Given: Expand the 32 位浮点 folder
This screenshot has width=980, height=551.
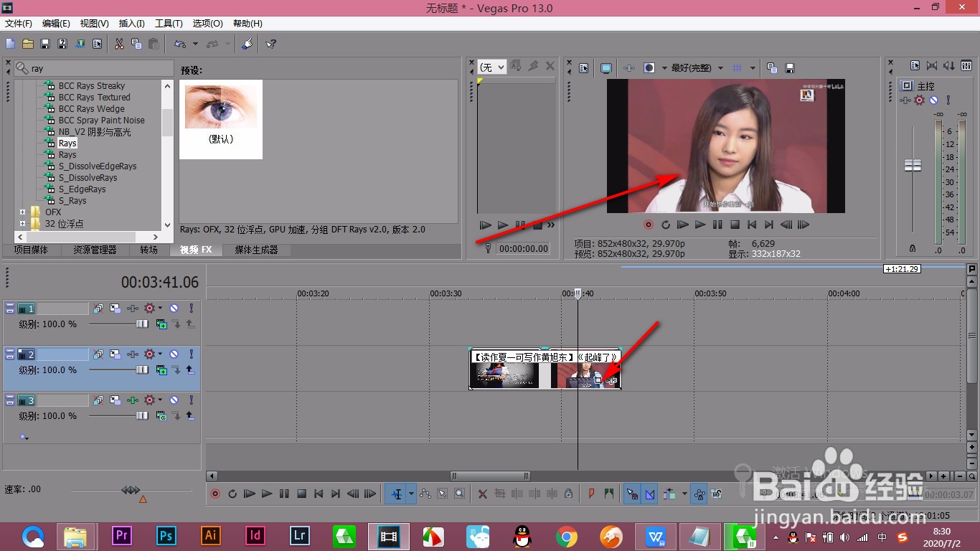Looking at the screenshot, I should [22, 224].
